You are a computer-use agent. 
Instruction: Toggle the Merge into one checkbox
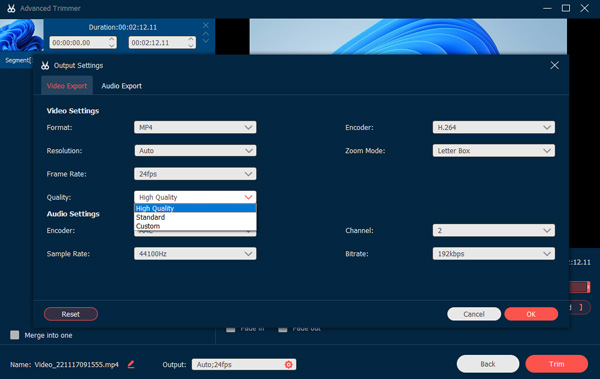(15, 335)
